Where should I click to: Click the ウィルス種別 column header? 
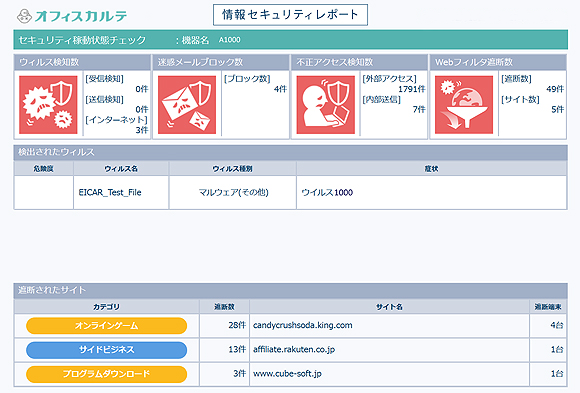coord(232,169)
